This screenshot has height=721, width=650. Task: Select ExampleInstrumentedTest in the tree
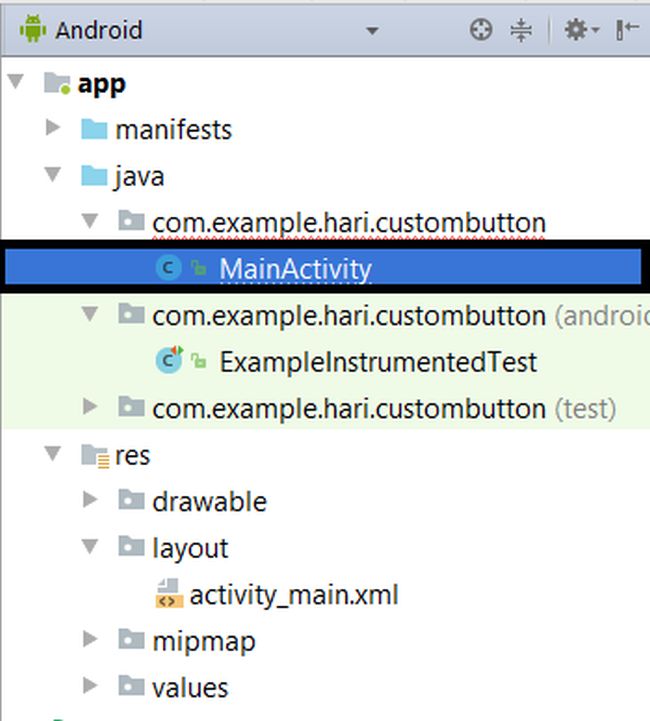378,362
